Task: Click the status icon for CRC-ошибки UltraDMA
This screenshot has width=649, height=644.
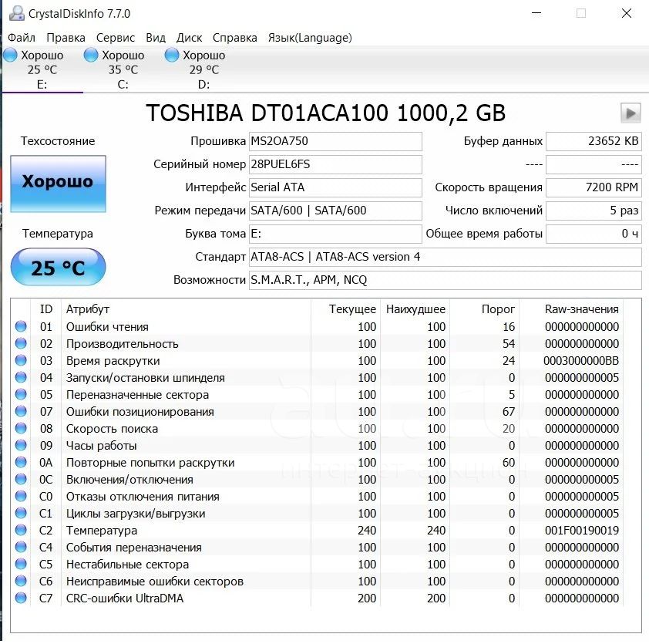Action: coord(21,598)
